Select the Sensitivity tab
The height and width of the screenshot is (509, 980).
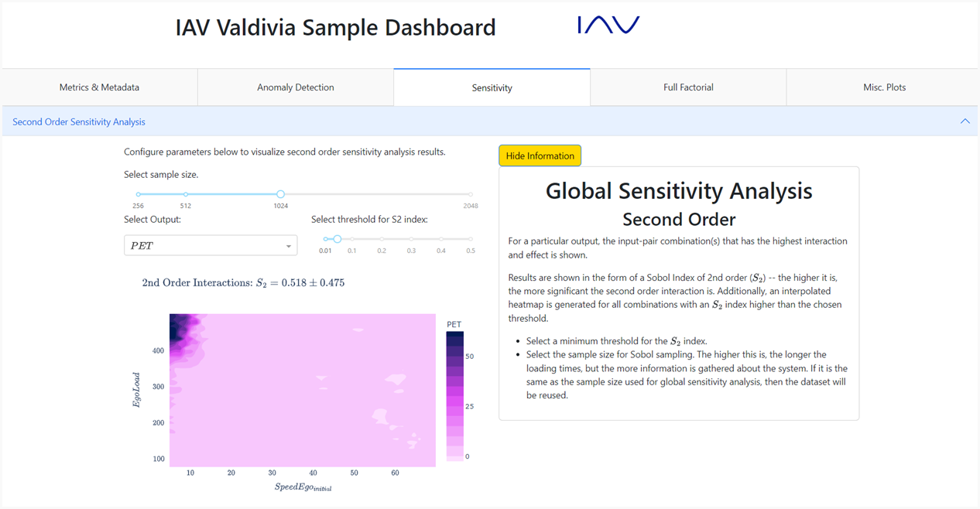pos(492,87)
